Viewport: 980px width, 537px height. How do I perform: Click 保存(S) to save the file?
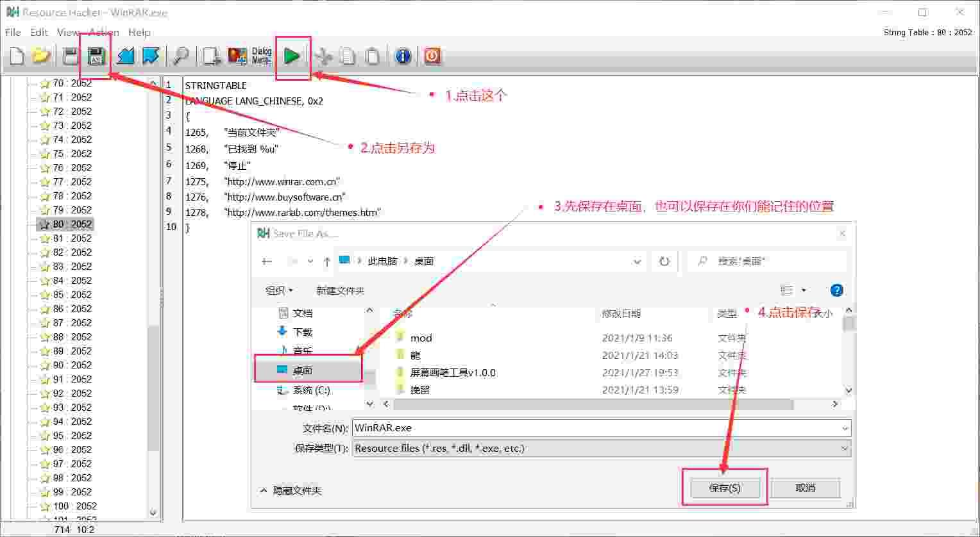tap(725, 488)
